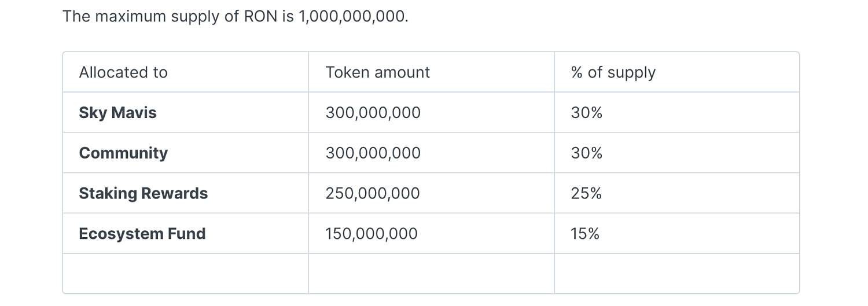Click Community token amount 300,000,000
The height and width of the screenshot is (306, 868).
pyautogui.click(x=373, y=153)
